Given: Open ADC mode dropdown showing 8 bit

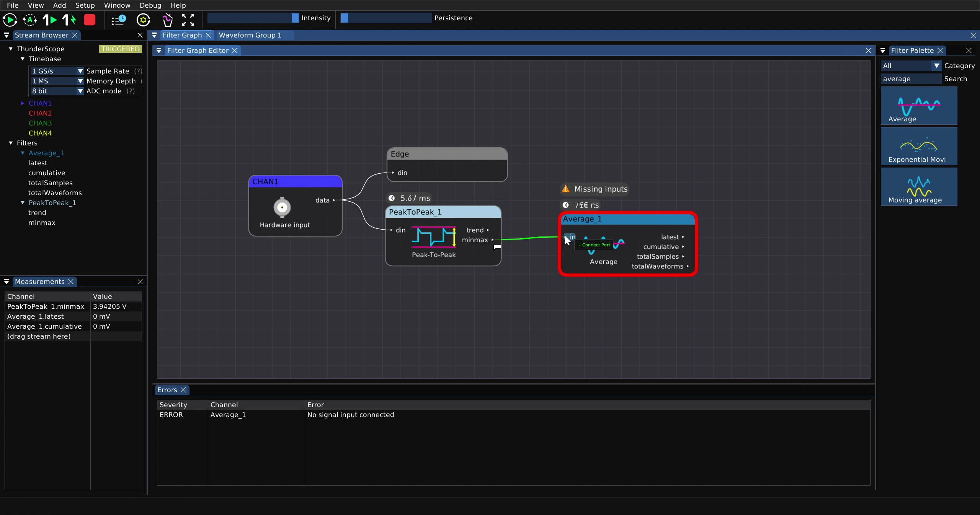Looking at the screenshot, I should pyautogui.click(x=57, y=91).
